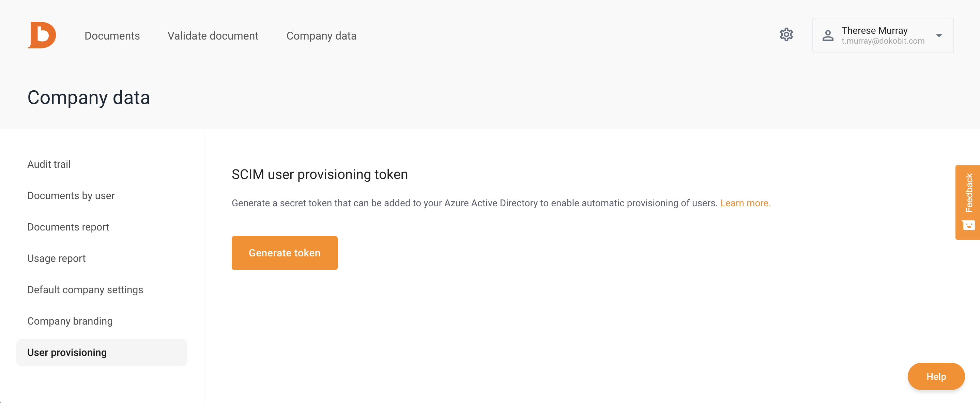Open the Feedback side tab

pos(967,203)
